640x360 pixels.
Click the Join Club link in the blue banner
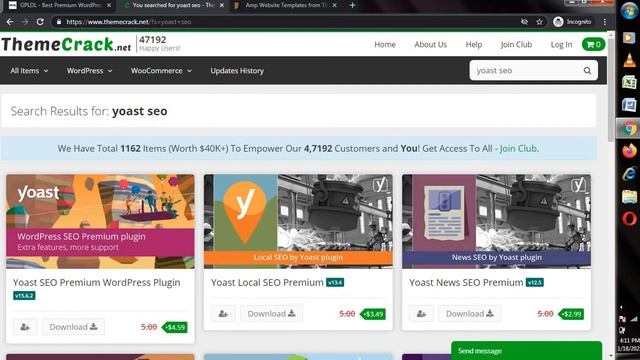tap(518, 149)
